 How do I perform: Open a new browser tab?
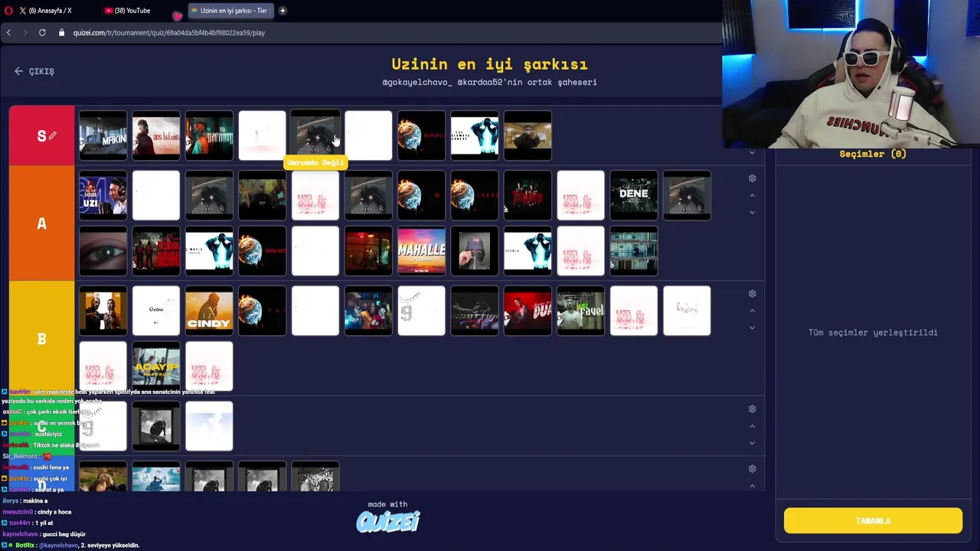pos(283,11)
